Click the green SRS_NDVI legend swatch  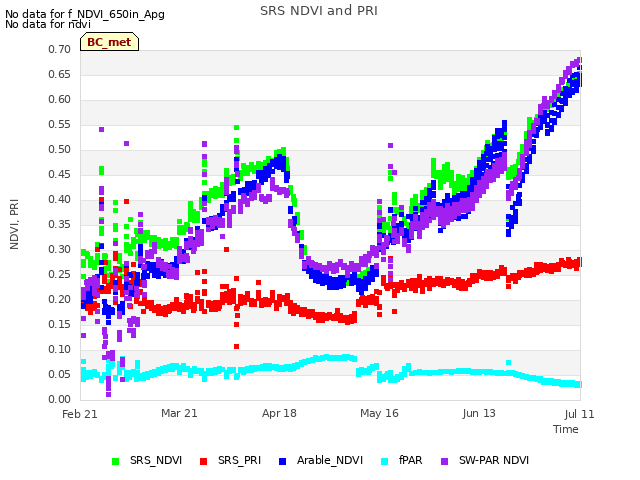116,461
